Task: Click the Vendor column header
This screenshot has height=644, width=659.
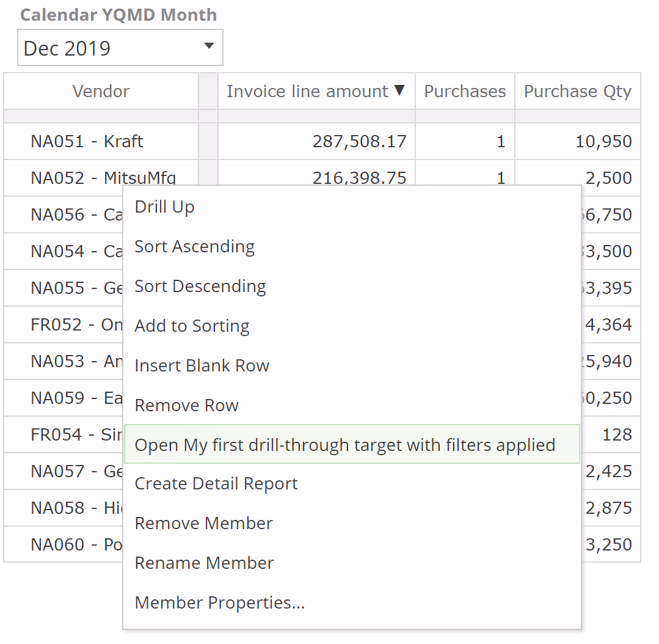Action: pyautogui.click(x=101, y=92)
